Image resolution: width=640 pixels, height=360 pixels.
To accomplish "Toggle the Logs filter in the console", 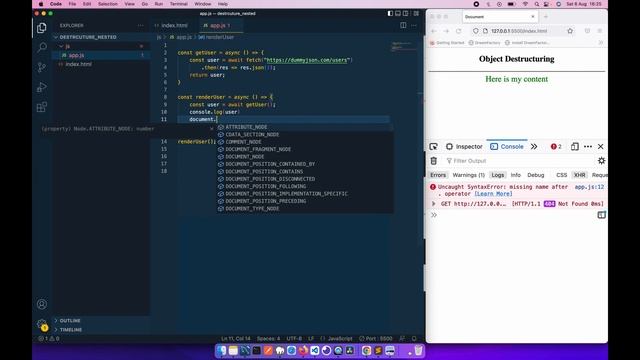I will (x=498, y=175).
